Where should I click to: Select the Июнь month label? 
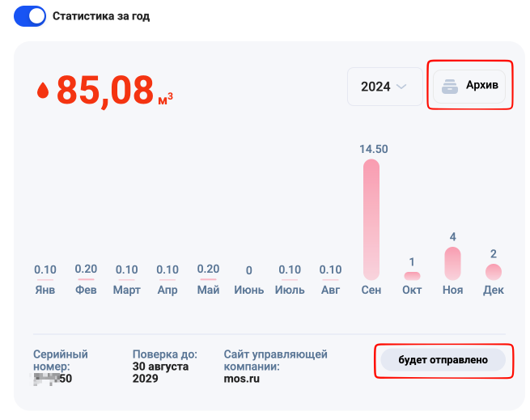click(248, 290)
